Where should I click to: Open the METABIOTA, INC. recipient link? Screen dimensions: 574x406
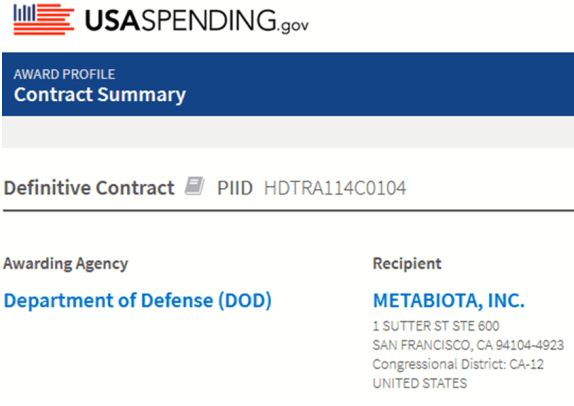click(x=449, y=301)
